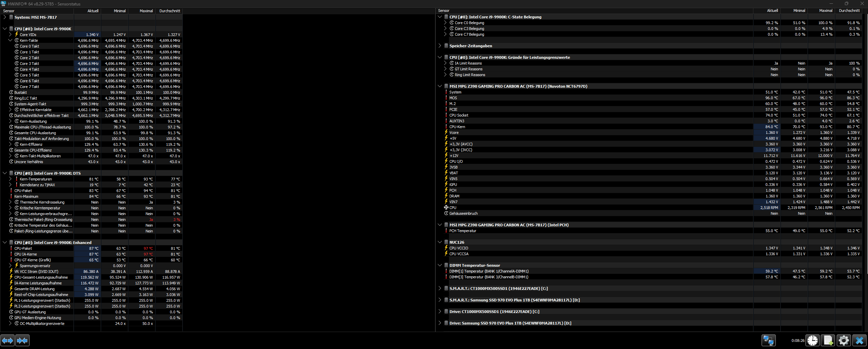Click right panel Sensor column header
Screen dimensions: 868x349
pos(595,11)
